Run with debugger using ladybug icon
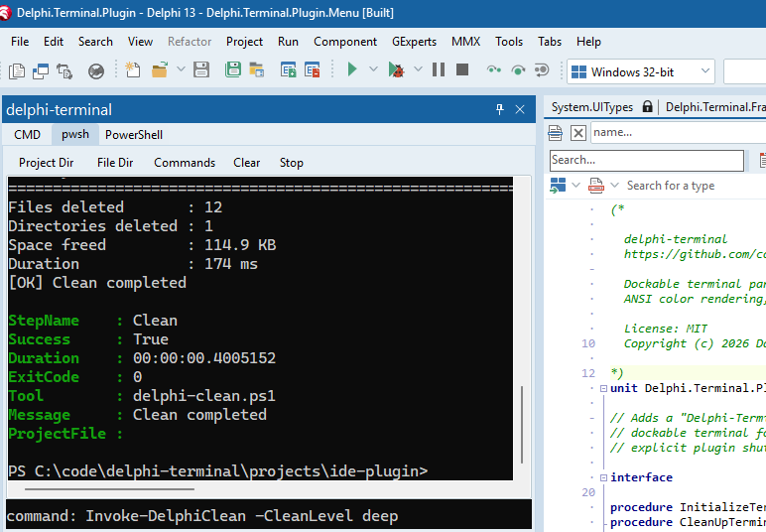The width and height of the screenshot is (766, 532). [x=396, y=69]
